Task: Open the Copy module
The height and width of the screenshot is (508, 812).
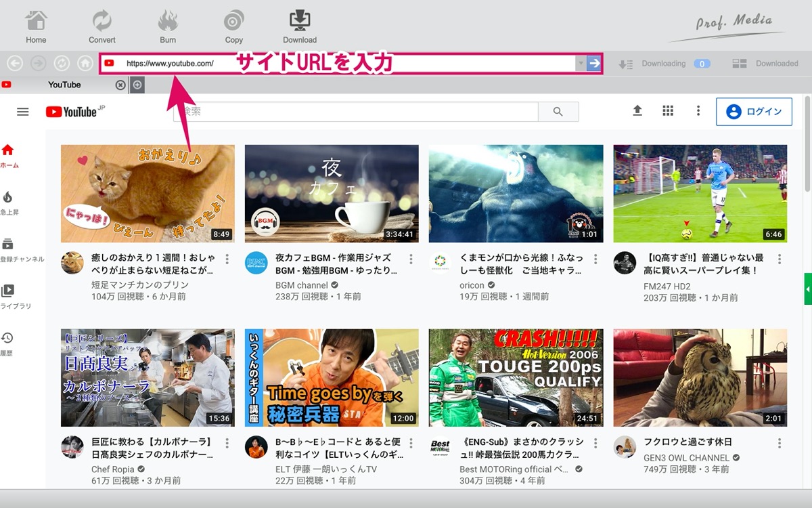Action: 234,26
